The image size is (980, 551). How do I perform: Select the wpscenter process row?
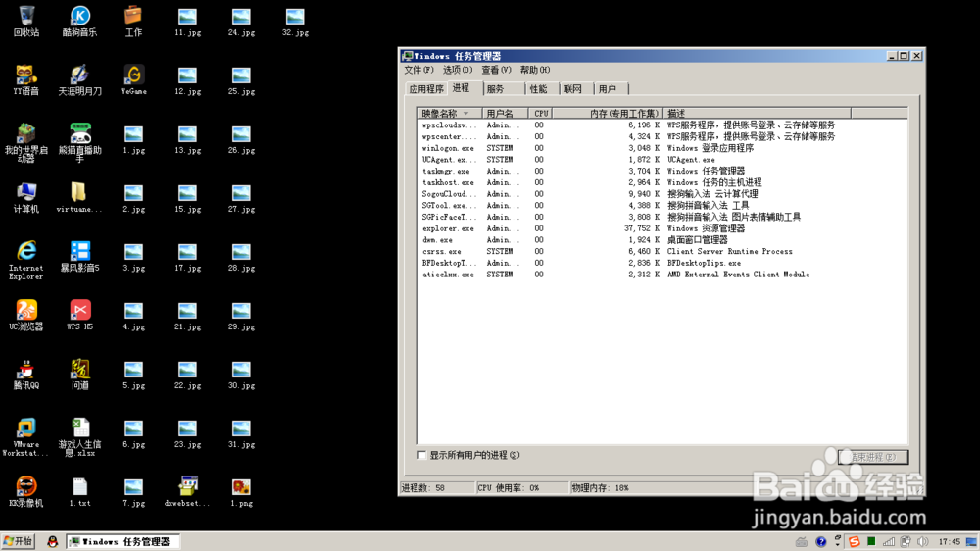coord(662,136)
